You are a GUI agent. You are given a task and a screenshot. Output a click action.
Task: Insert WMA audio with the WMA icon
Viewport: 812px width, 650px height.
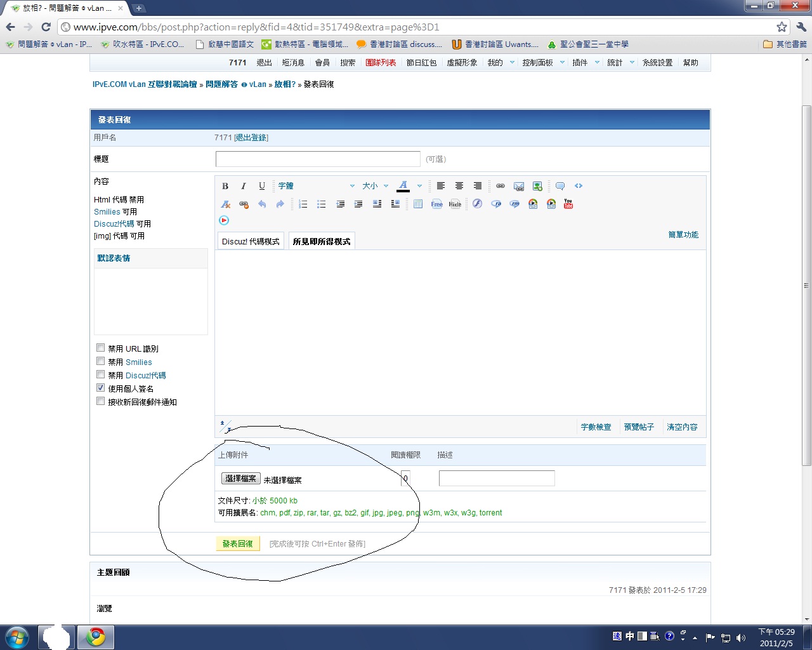click(x=533, y=204)
